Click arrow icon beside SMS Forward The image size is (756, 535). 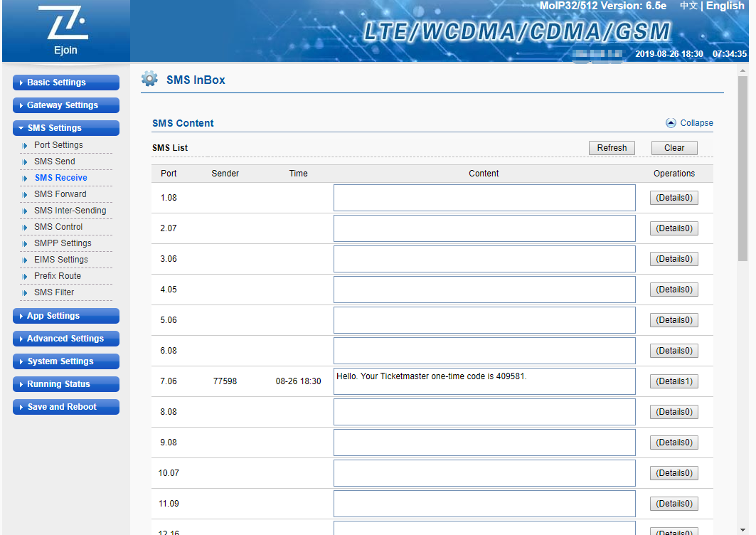(x=26, y=194)
